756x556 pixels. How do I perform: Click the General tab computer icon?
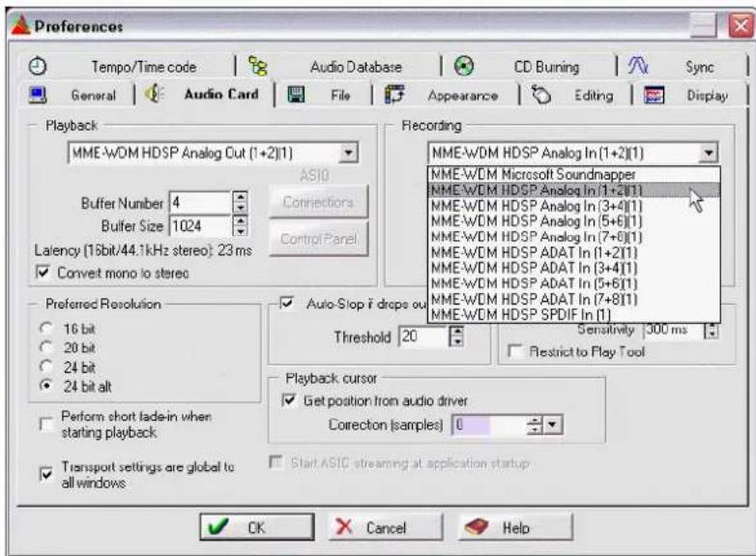pos(38,95)
